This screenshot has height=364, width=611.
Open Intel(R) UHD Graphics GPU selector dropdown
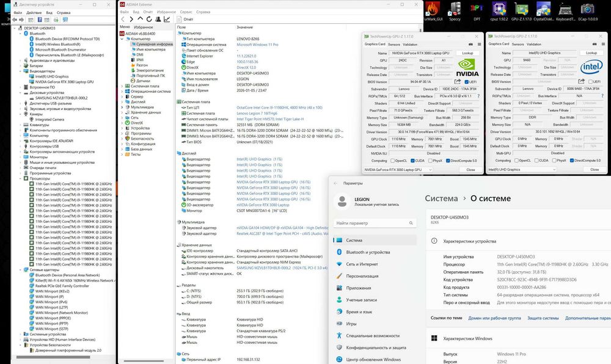tap(522, 169)
